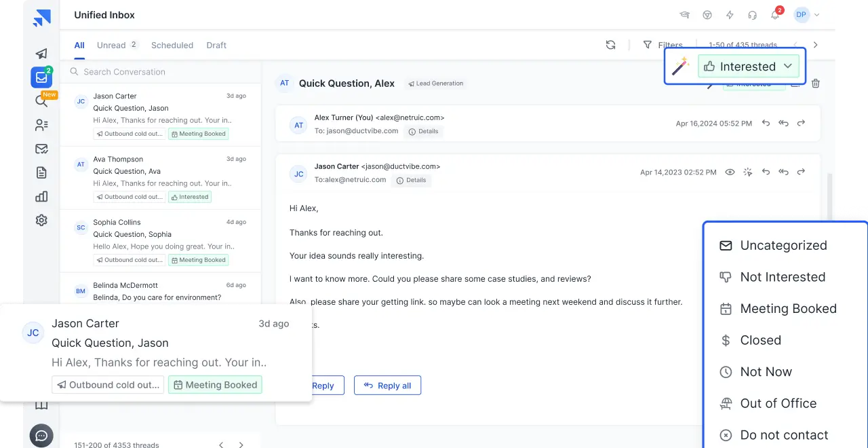Open the chat support bubble icon
The image size is (868, 448).
41,436
